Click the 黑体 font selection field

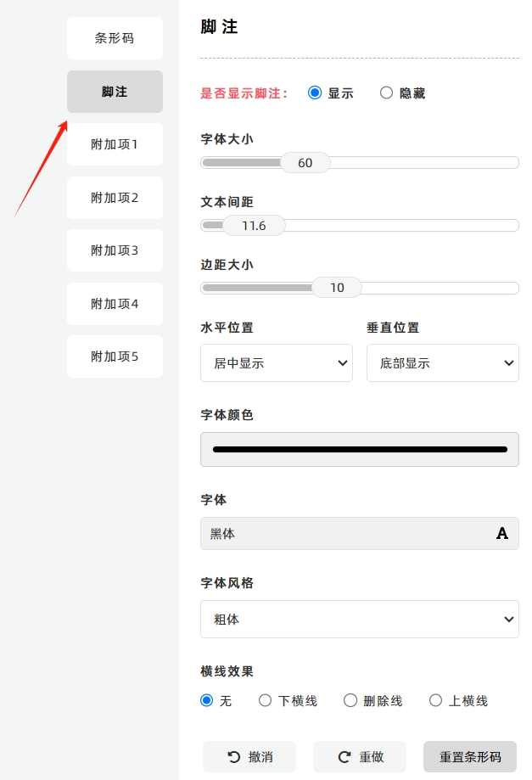point(360,533)
